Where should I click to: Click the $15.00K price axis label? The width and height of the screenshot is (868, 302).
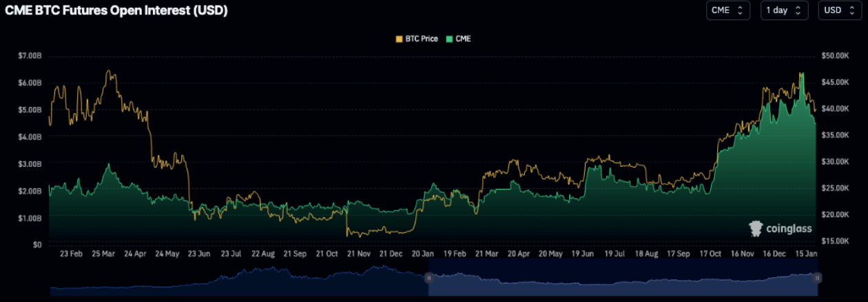(836, 241)
